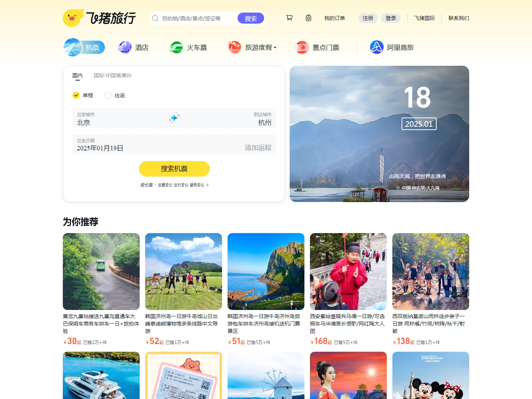Focus the destination search input field
Screen dimensions: 532x399
[x=198, y=18]
